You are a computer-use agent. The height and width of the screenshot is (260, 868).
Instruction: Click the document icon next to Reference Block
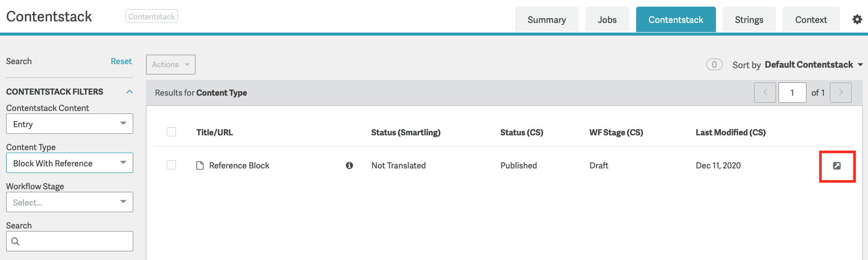pyautogui.click(x=200, y=165)
